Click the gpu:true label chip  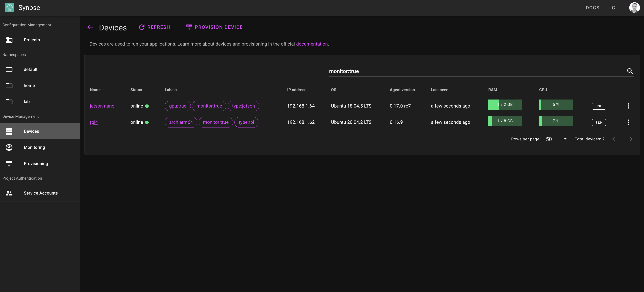pos(178,106)
